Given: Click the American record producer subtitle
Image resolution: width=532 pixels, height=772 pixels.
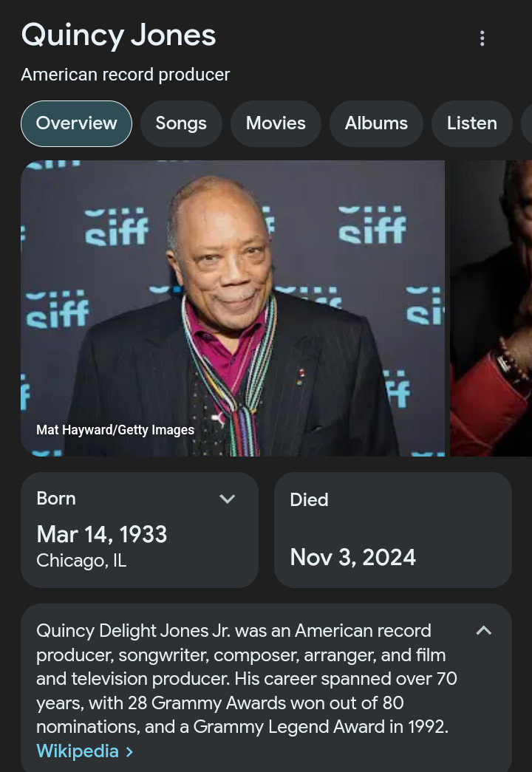Looking at the screenshot, I should tap(126, 75).
